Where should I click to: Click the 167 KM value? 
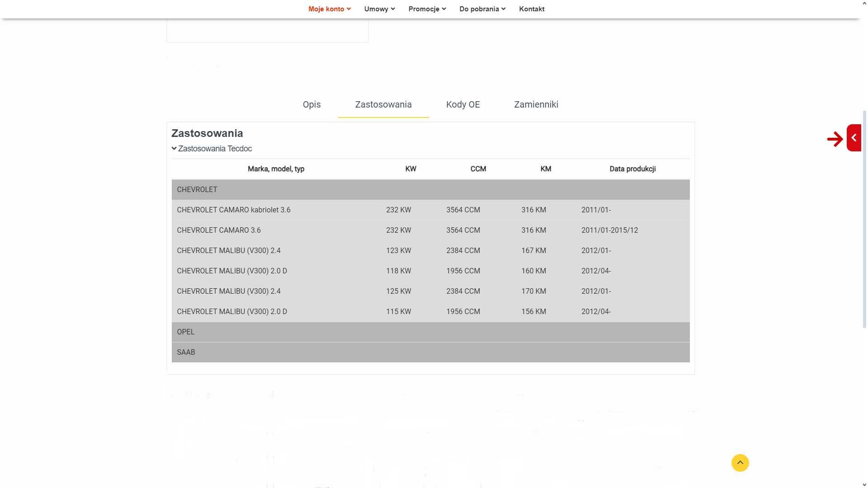(533, 250)
